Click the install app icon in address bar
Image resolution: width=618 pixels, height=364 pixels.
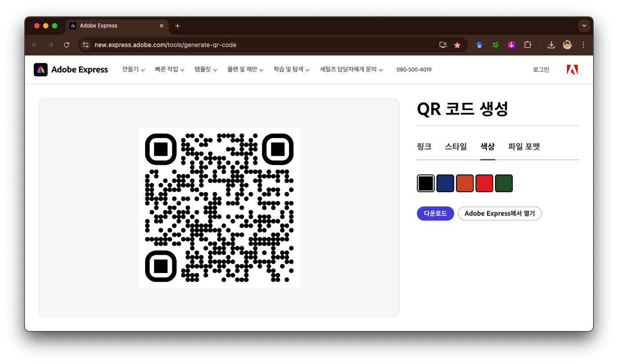point(443,45)
